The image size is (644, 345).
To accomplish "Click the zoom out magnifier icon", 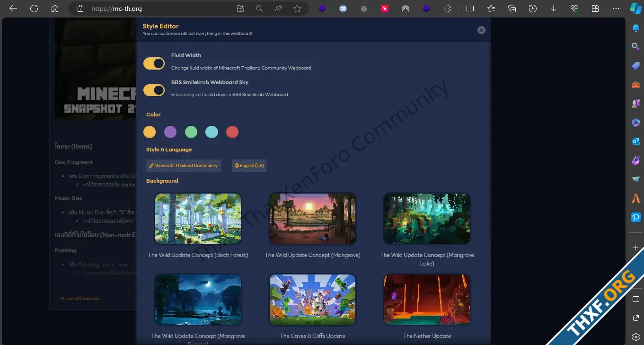I will tap(259, 9).
